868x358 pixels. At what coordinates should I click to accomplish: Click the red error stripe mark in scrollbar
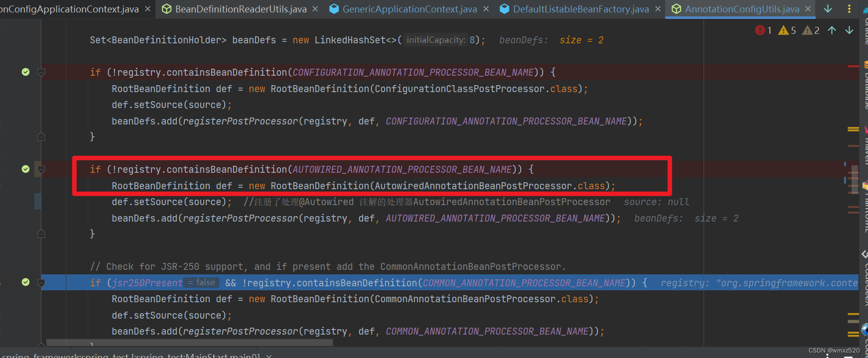point(853,66)
